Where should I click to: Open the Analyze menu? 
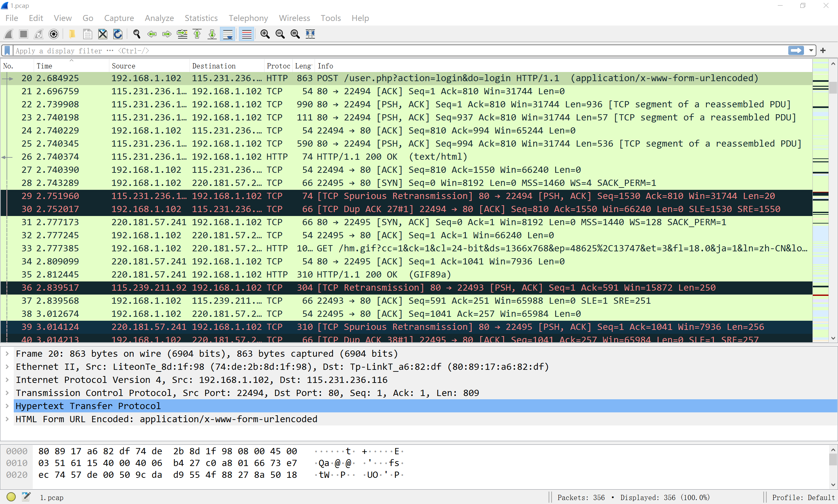[159, 18]
